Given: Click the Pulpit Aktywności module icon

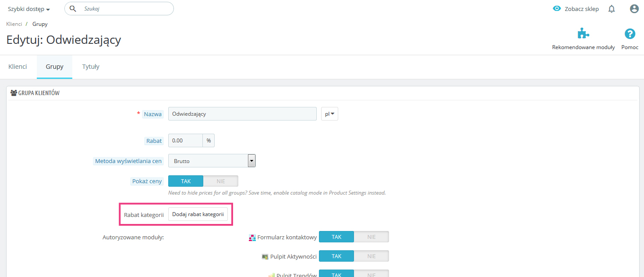Looking at the screenshot, I should [265, 256].
